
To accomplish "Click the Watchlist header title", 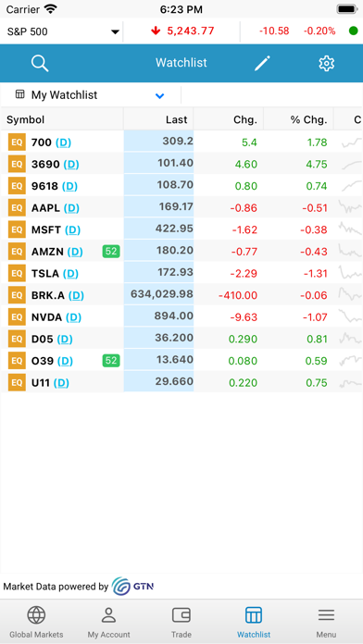I will pyautogui.click(x=181, y=63).
